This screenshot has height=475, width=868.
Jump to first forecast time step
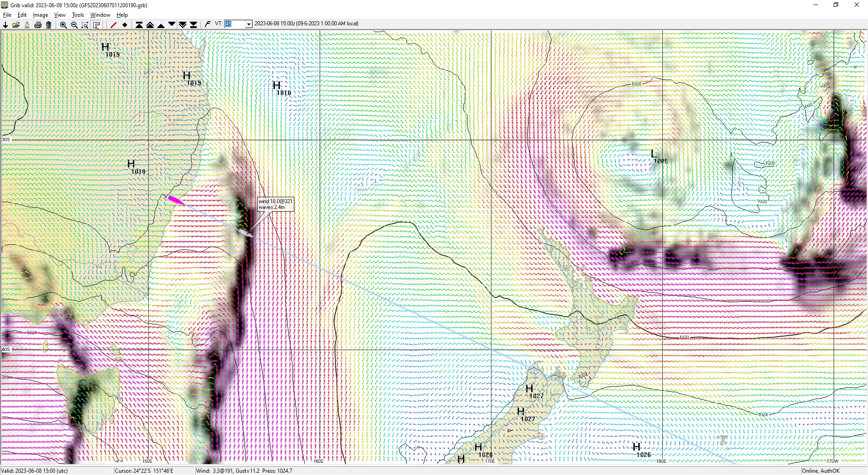pyautogui.click(x=139, y=25)
